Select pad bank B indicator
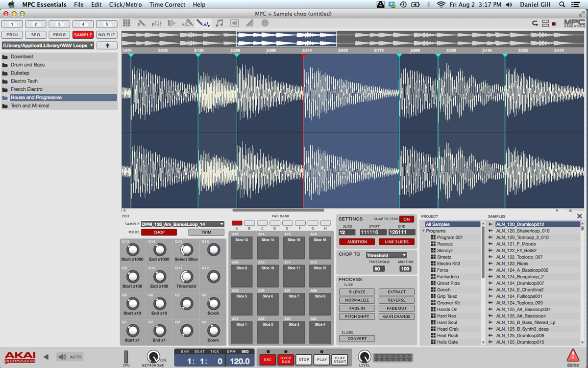The width and height of the screenshot is (588, 368). 249,223
